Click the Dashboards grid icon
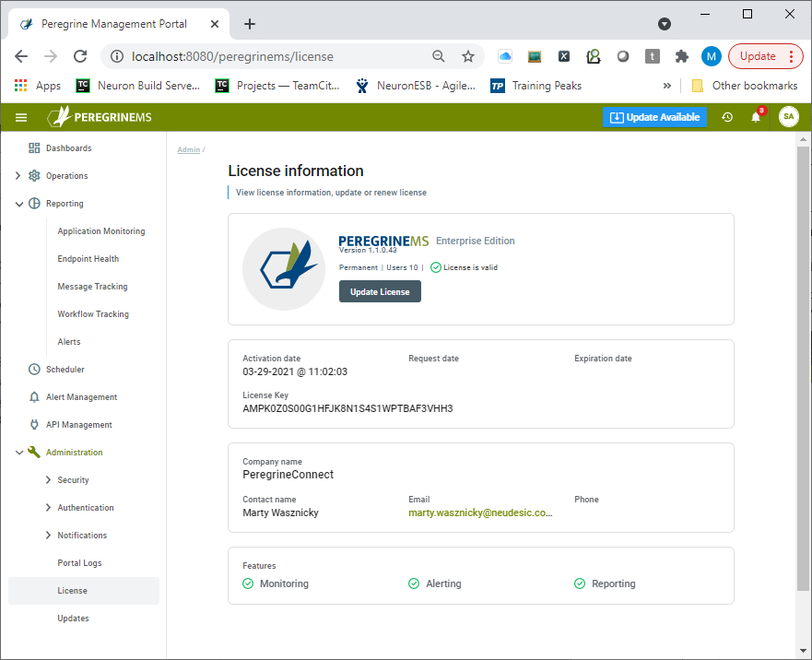Screen dimensions: 812x660 34,148
